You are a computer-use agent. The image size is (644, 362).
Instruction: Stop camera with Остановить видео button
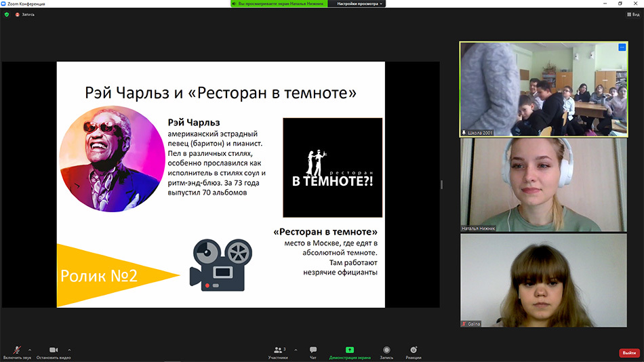pyautogui.click(x=54, y=353)
